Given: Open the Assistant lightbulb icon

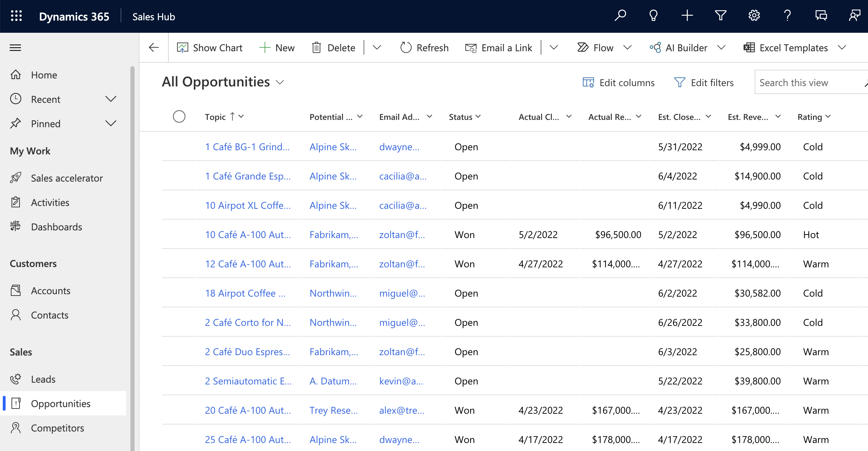Looking at the screenshot, I should tap(654, 16).
